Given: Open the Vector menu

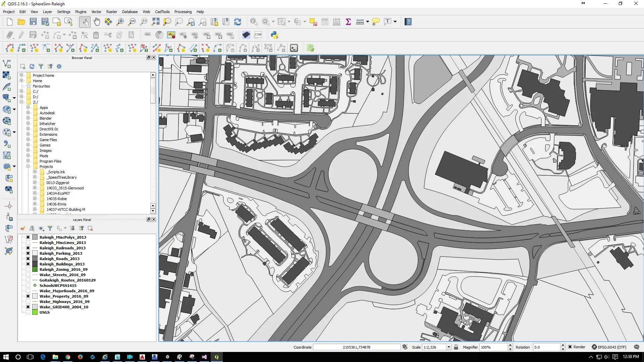Looking at the screenshot, I should [x=96, y=12].
